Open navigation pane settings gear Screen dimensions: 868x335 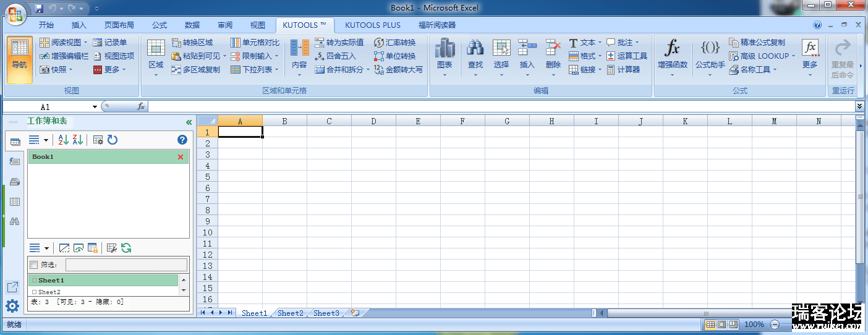pyautogui.click(x=12, y=305)
